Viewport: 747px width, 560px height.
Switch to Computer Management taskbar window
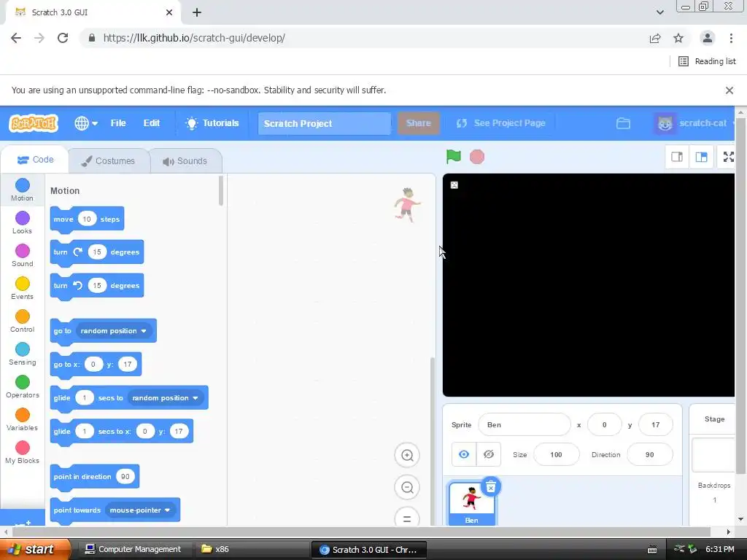point(134,549)
